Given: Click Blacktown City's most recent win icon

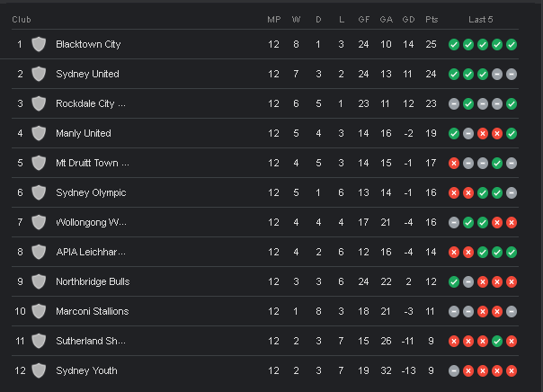Looking at the screenshot, I should pyautogui.click(x=512, y=45).
